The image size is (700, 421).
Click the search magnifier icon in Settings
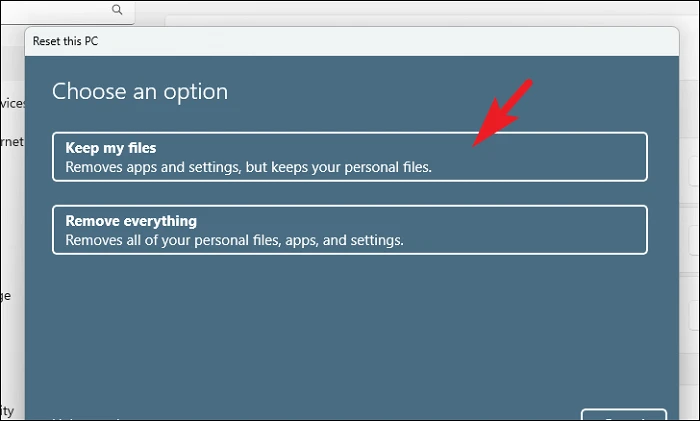pos(117,9)
